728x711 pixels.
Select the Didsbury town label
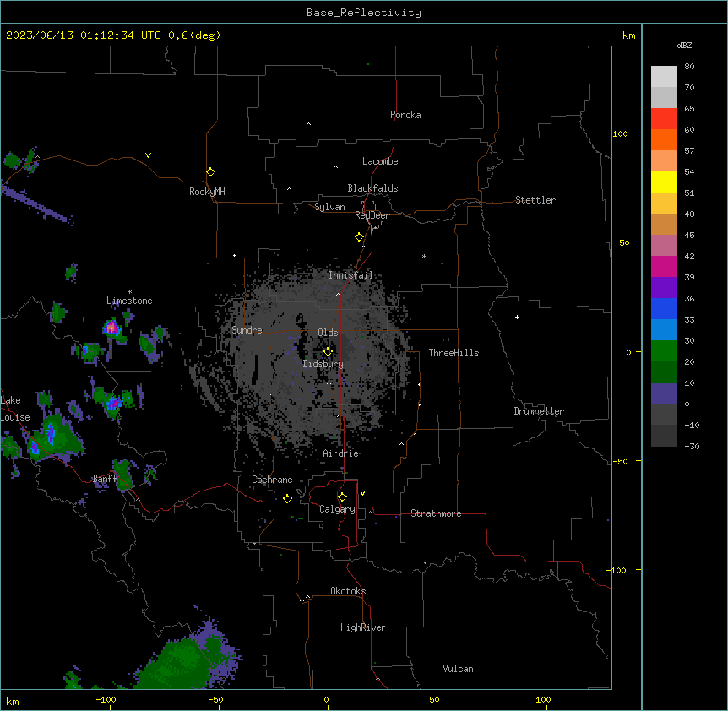coord(323,364)
